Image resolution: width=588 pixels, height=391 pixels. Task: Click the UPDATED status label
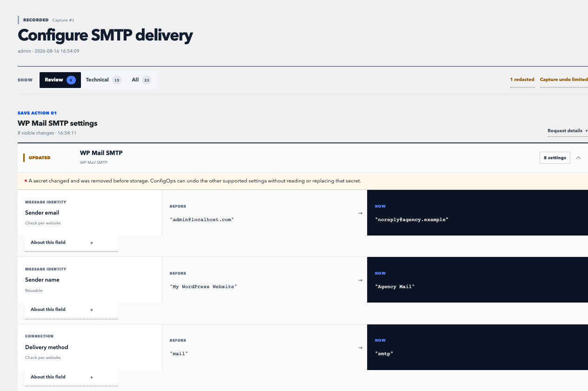click(x=40, y=158)
